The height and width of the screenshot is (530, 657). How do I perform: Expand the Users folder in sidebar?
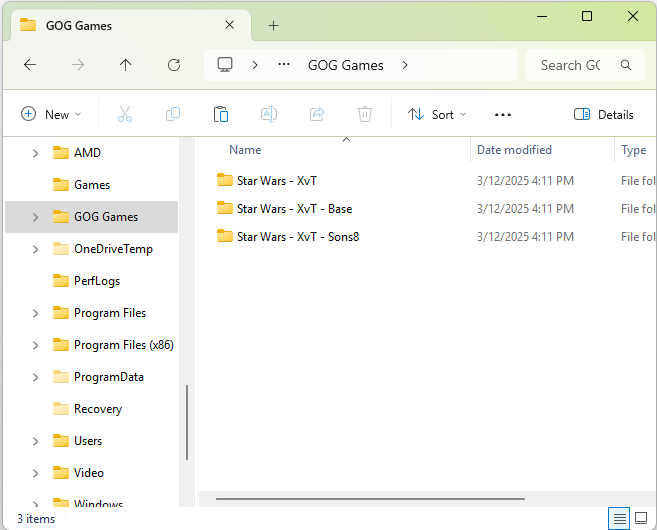coord(35,441)
